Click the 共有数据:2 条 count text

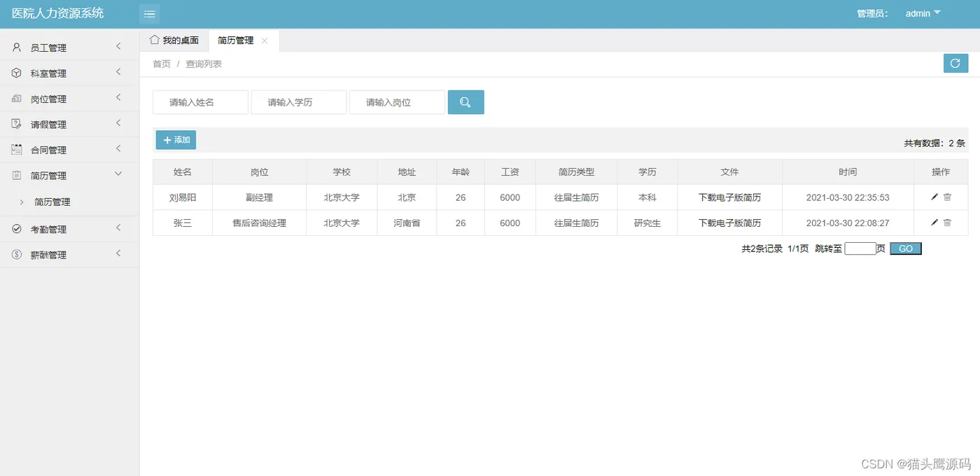click(x=934, y=143)
